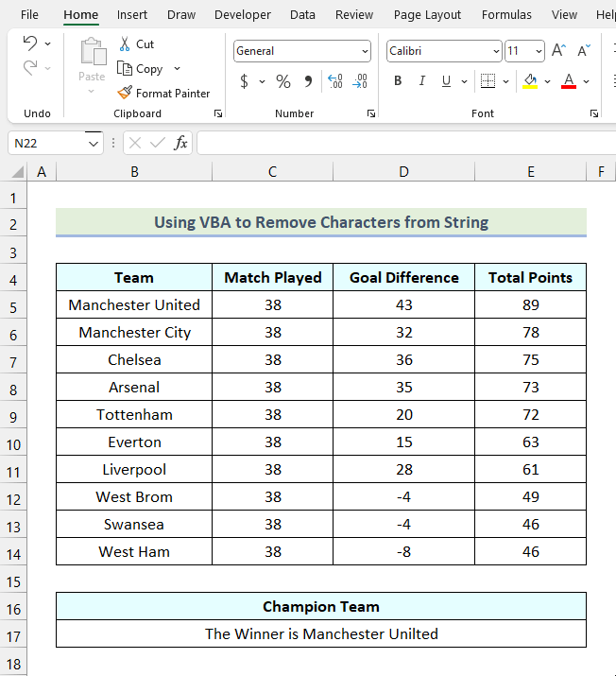
Task: Expand Font Color palette dropdown arrow
Action: point(587,81)
